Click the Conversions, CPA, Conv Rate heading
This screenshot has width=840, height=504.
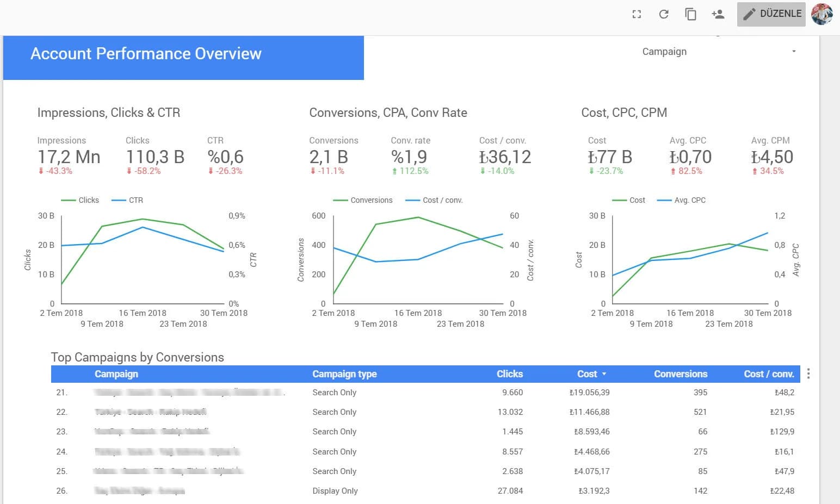[388, 113]
